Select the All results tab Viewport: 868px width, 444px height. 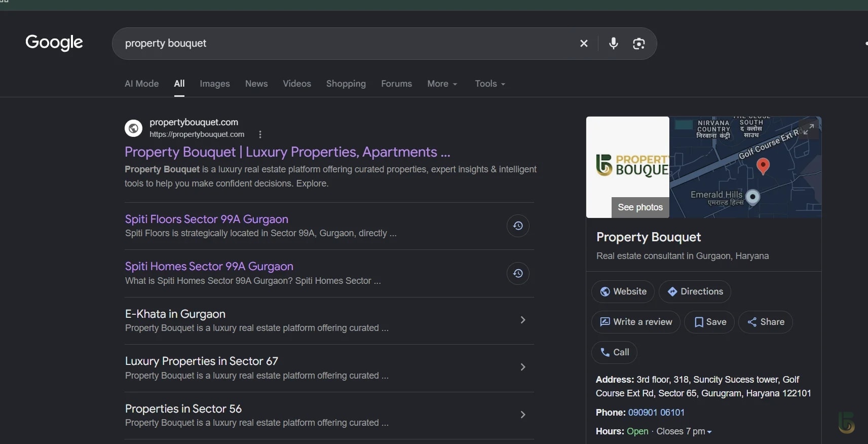pyautogui.click(x=179, y=84)
